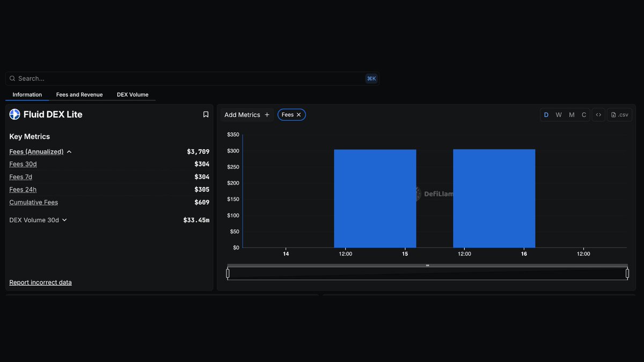
Task: Click the $33.45m volume value
Action: tap(196, 220)
